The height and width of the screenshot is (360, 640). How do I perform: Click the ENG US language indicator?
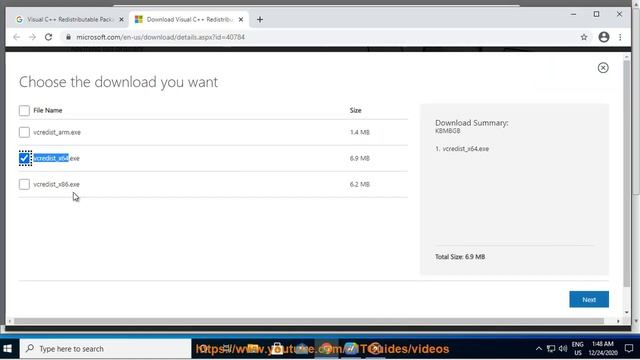point(578,349)
